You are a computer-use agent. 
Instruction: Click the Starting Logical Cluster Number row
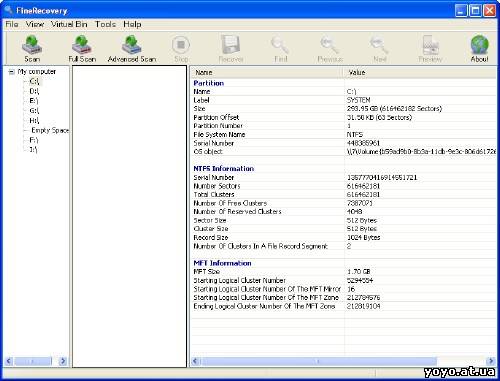coord(343,280)
